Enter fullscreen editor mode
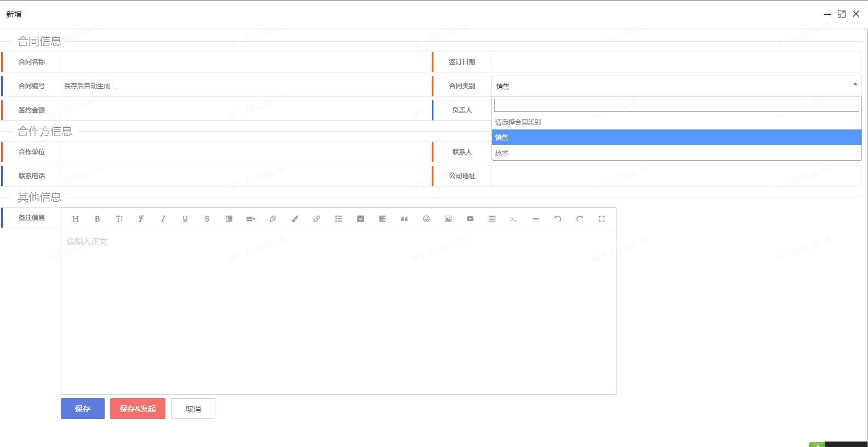 602,219
